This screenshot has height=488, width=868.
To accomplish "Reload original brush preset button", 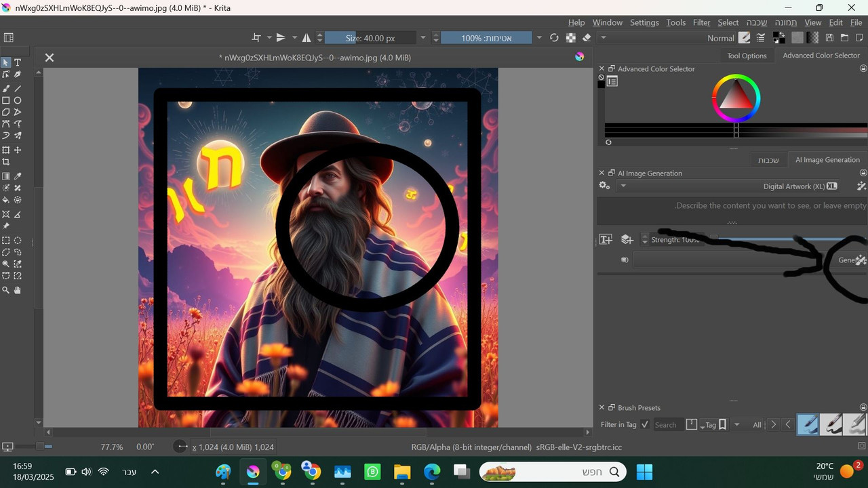I will tap(554, 38).
